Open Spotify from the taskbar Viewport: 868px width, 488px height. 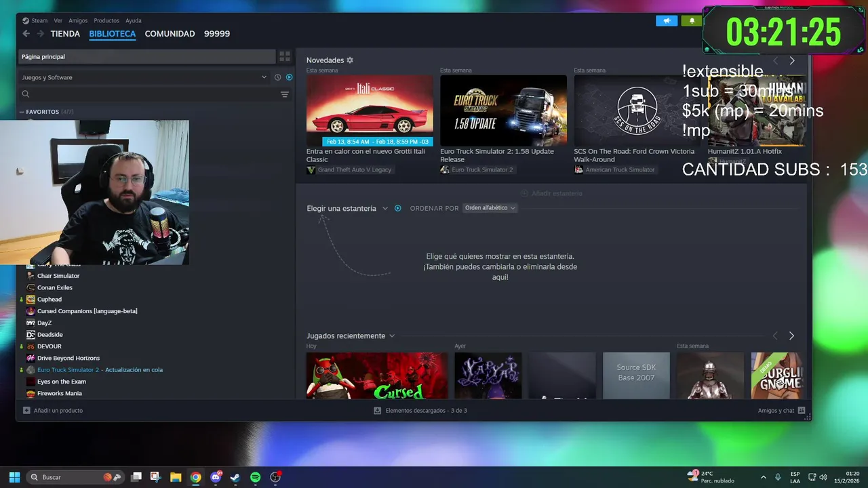point(255,477)
